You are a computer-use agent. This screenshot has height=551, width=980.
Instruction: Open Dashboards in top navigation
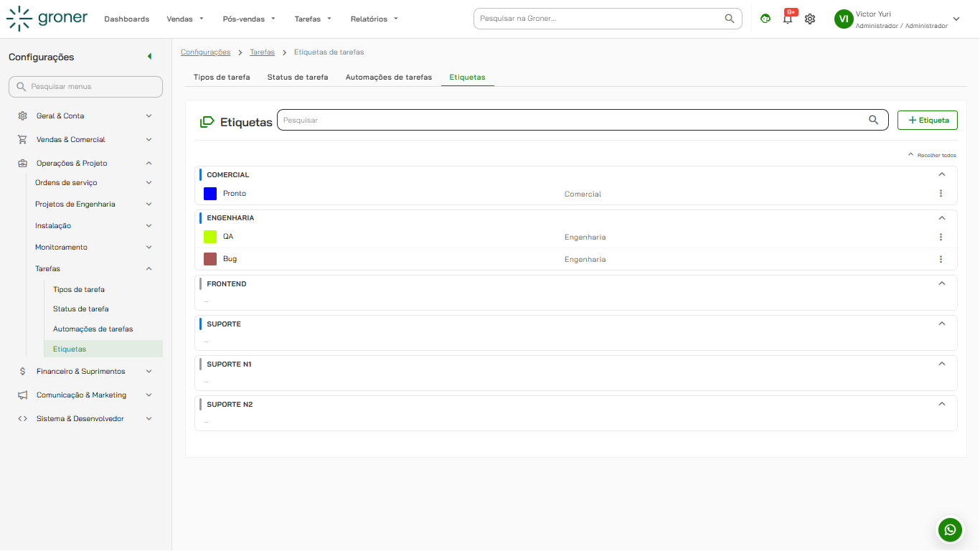(126, 19)
